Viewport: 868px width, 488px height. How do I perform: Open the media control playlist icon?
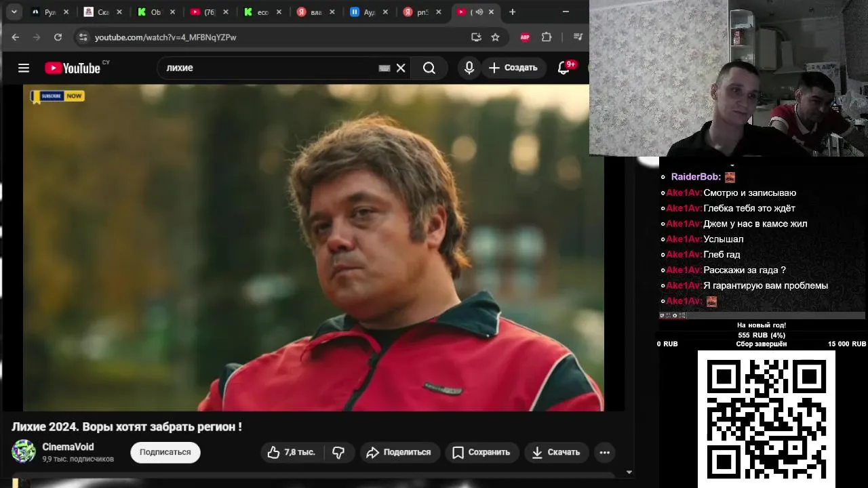(578, 37)
